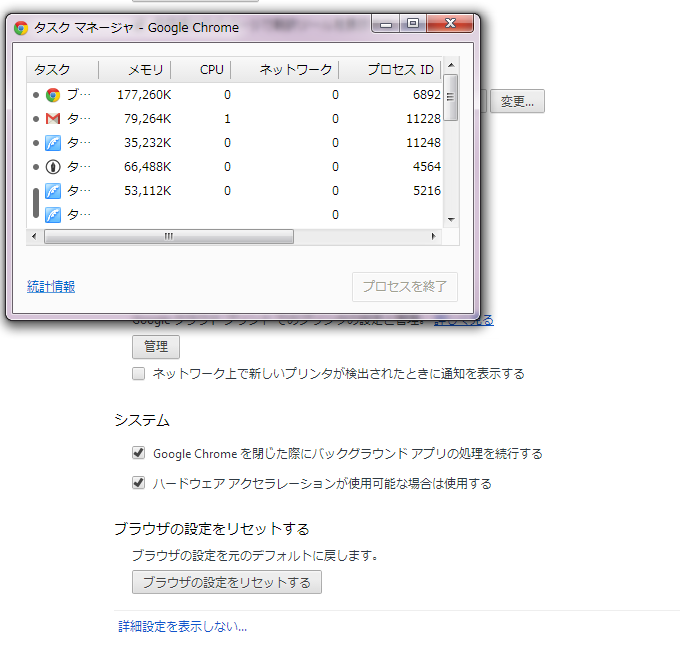Click the 管理 button for Cloud Print
The image size is (680, 649).
click(156, 346)
